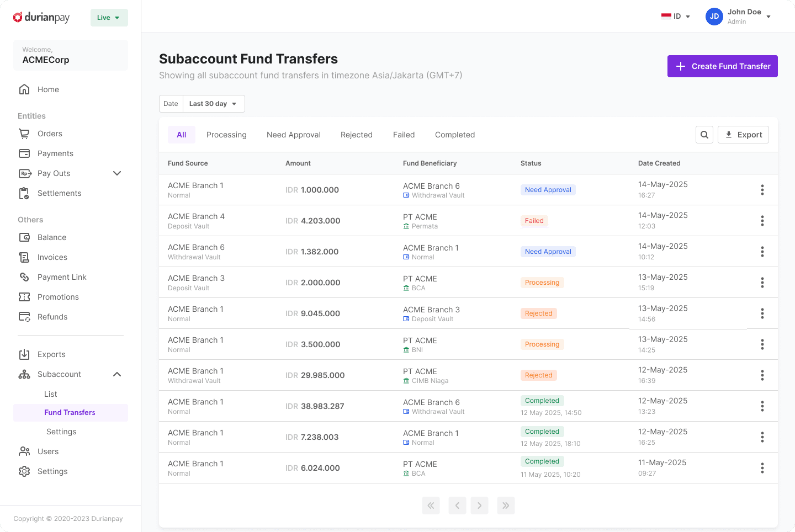Click the Permata beneficiary text
The width and height of the screenshot is (795, 532).
425,226
